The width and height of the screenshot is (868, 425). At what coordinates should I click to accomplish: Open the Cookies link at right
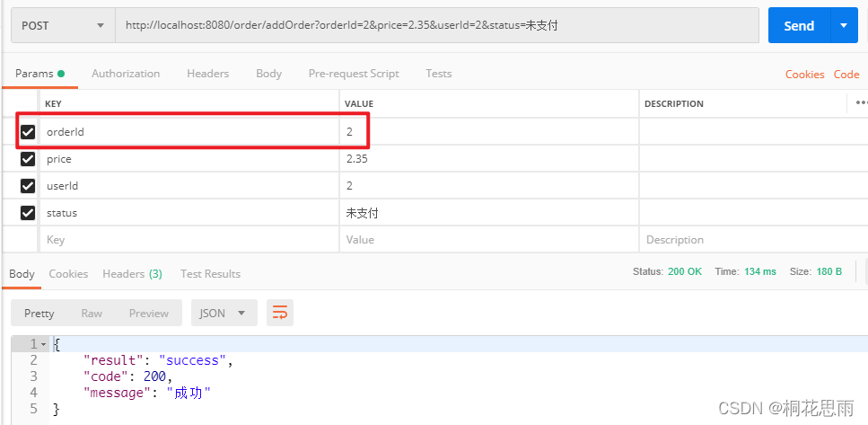pos(804,75)
